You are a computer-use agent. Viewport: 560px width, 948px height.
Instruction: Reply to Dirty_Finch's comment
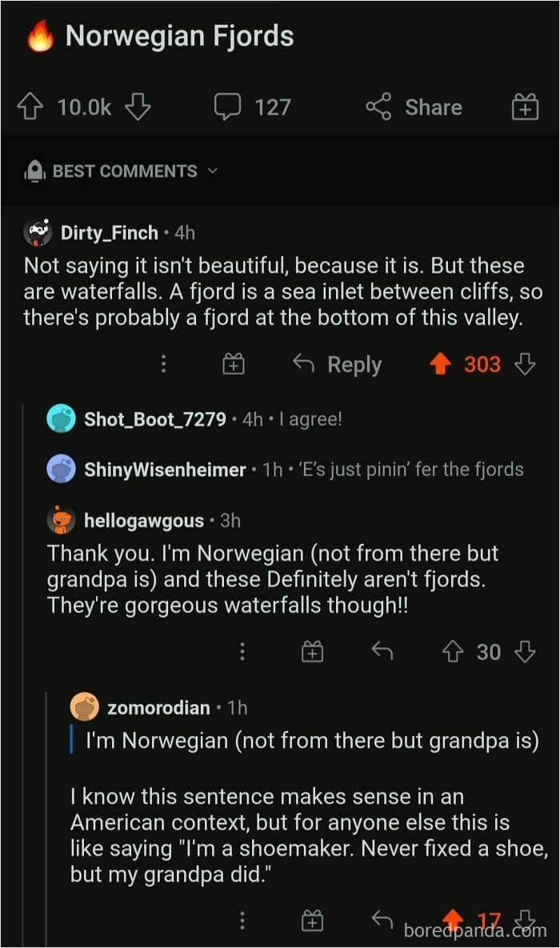click(x=338, y=365)
